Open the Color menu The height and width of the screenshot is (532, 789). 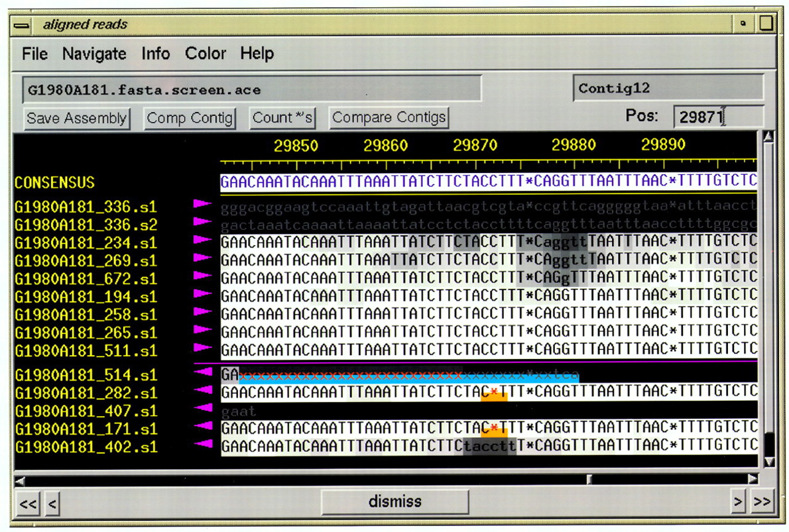pyautogui.click(x=206, y=53)
